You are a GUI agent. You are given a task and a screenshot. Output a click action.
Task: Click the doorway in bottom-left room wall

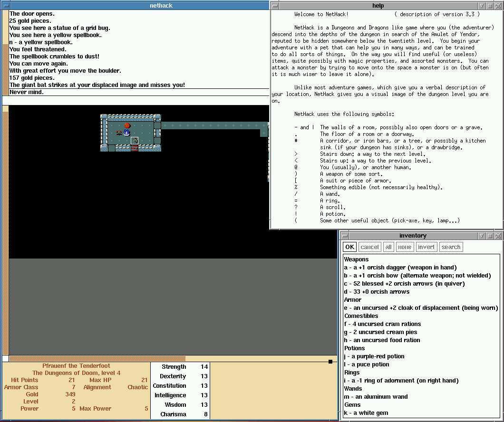[x=112, y=148]
